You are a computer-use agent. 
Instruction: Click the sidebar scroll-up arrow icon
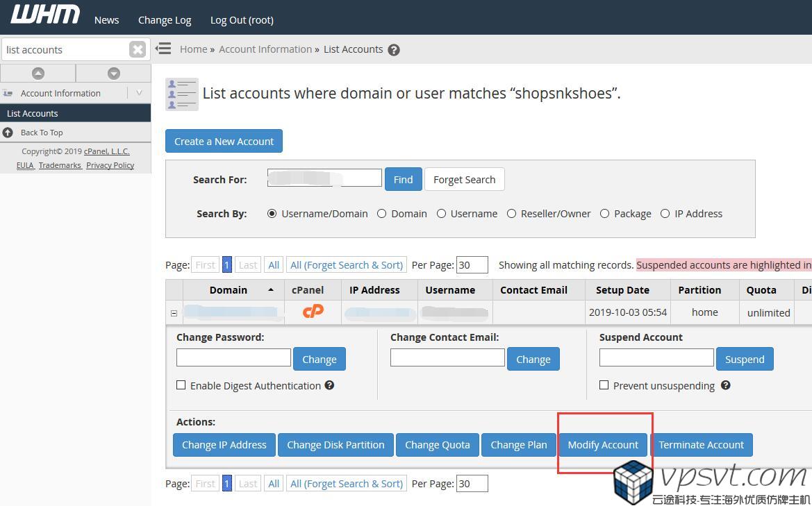coord(38,73)
